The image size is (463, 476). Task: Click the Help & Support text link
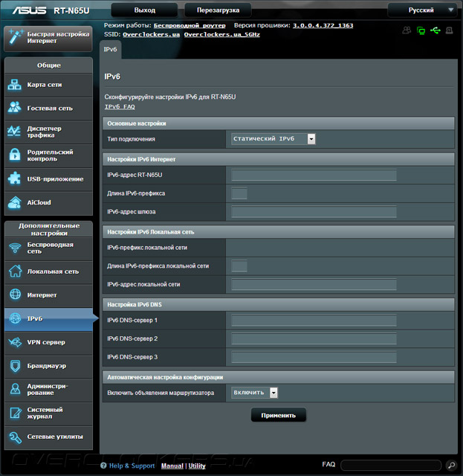coord(132,466)
